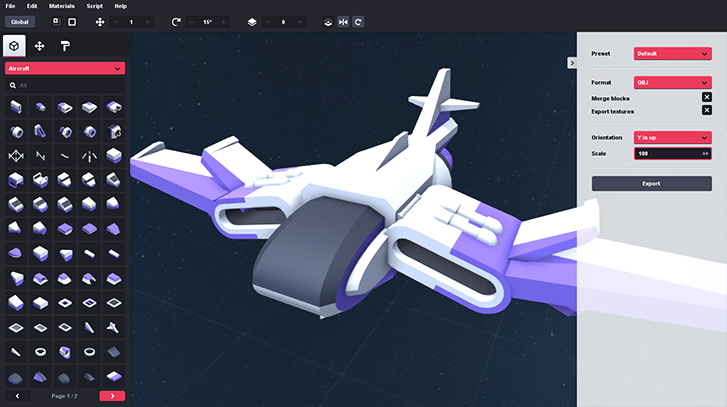The image size is (727, 407).
Task: Open the Materials menu
Action: 62,6
